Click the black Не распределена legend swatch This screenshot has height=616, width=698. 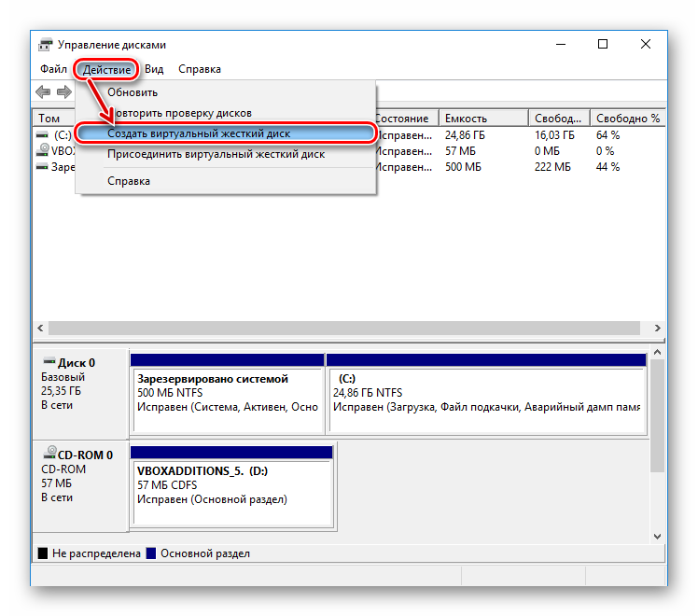click(x=43, y=553)
